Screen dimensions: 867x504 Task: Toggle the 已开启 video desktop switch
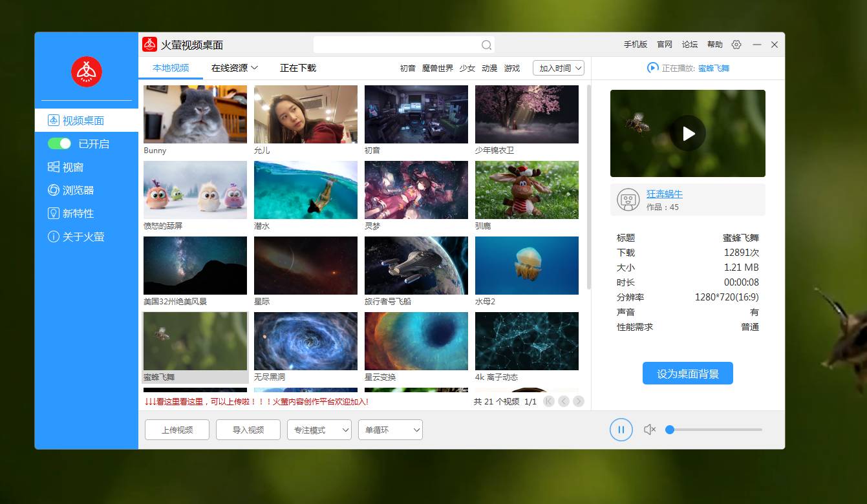point(59,143)
